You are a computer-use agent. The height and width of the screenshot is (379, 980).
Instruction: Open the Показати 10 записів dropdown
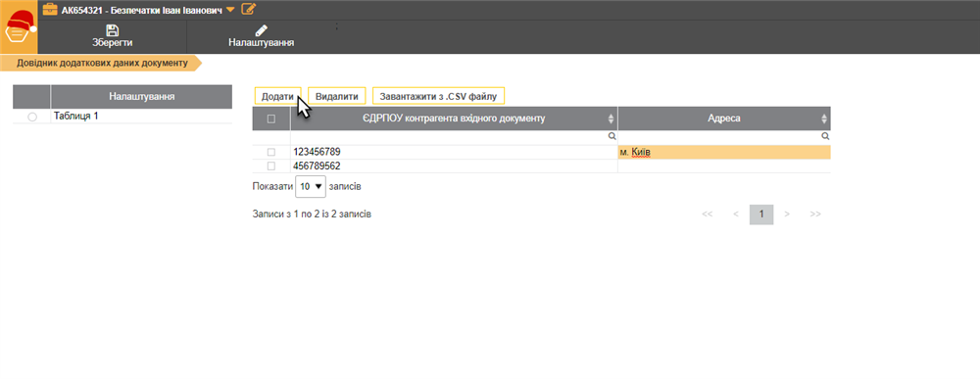point(311,186)
